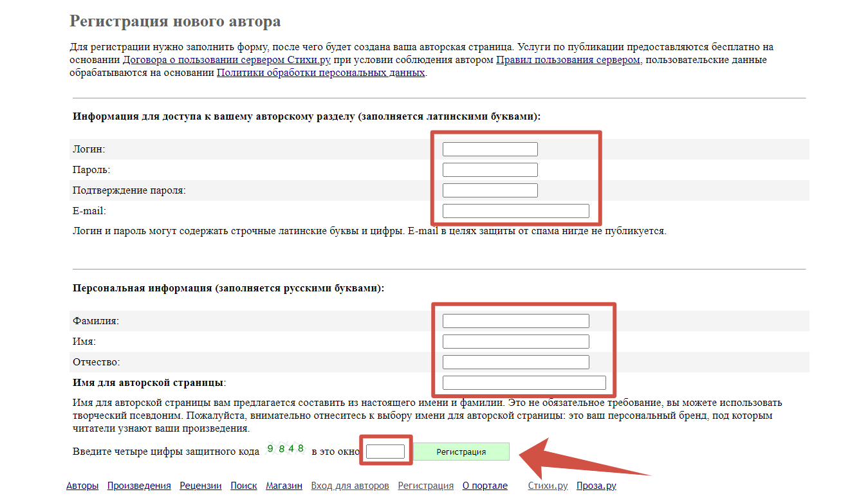Image resolution: width=868 pixels, height=503 pixels.
Task: Focus the Пароль input field
Action: [490, 170]
